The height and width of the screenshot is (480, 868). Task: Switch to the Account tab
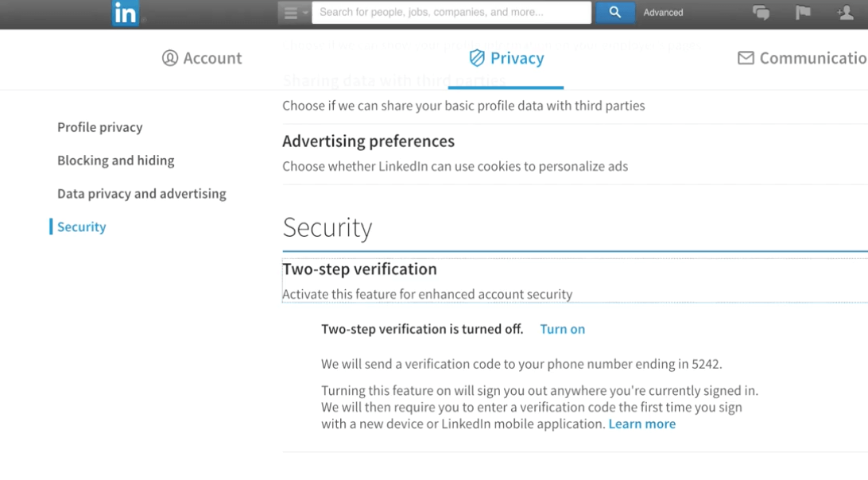click(x=202, y=58)
